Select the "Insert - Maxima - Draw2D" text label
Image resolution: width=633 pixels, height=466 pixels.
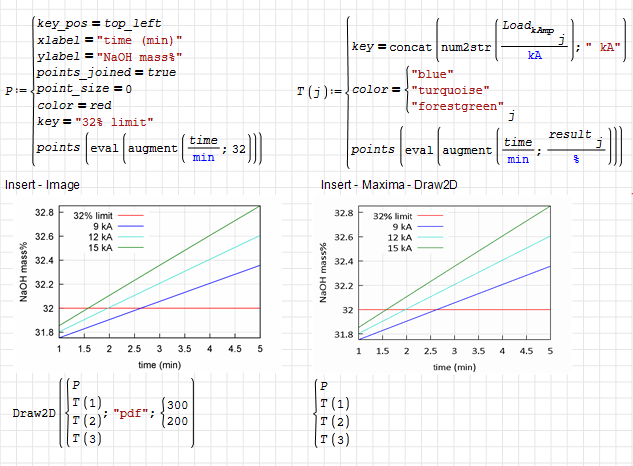(380, 185)
